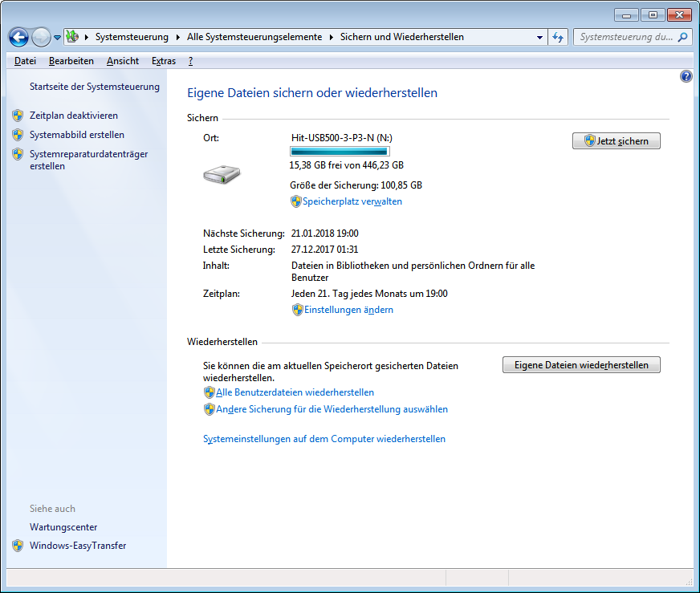700x593 pixels.
Task: Click shield icon beside Systemabbild erstellen
Action: [18, 135]
